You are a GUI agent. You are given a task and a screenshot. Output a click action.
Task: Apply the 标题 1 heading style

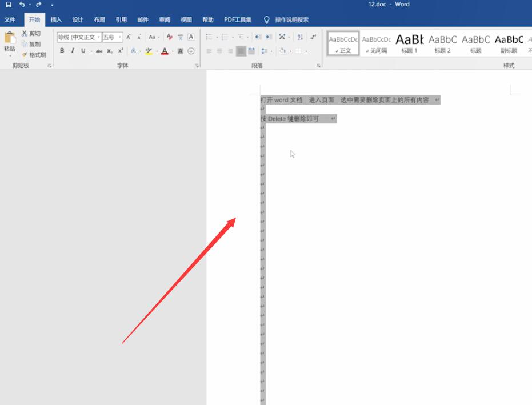click(410, 43)
